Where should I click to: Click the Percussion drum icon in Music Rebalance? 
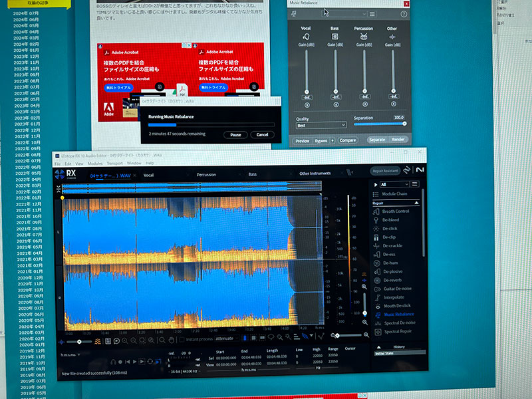[x=364, y=36]
